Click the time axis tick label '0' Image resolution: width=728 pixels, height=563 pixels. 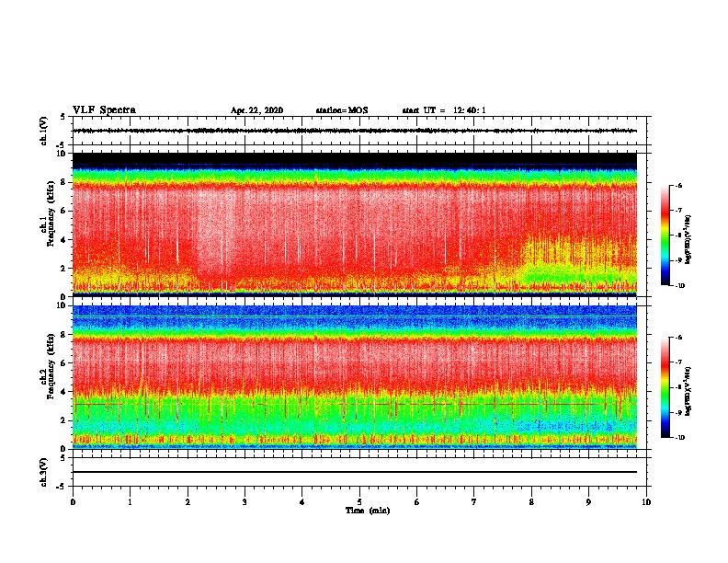pos(73,502)
